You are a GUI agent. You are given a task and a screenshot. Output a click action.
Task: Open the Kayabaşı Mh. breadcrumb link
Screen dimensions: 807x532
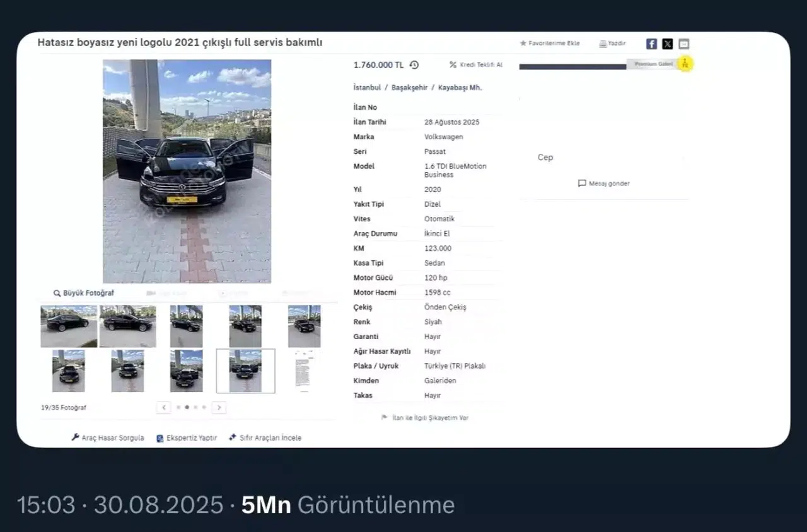click(x=460, y=88)
